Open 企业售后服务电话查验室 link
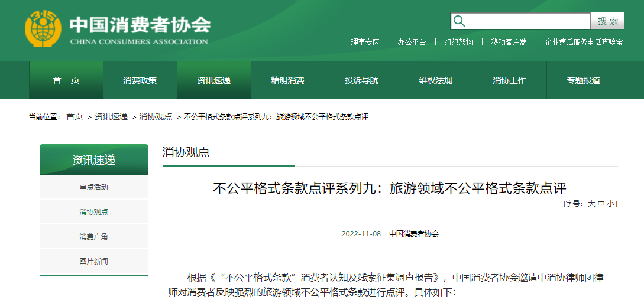This screenshot has width=644, height=306. click(x=584, y=43)
